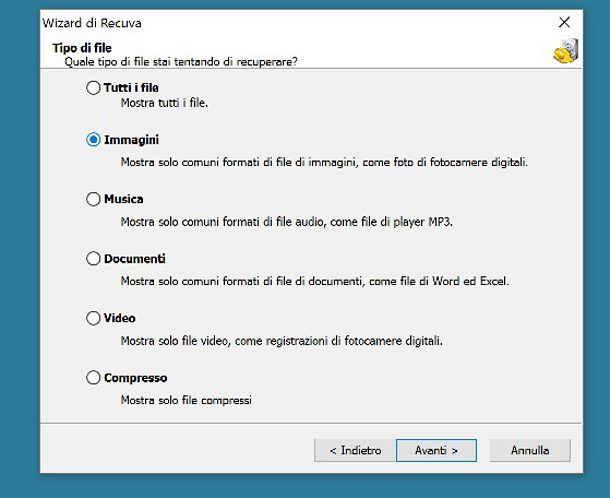Choose the Compresso radio option
Image resolution: width=610 pixels, height=498 pixels.
pyautogui.click(x=93, y=377)
